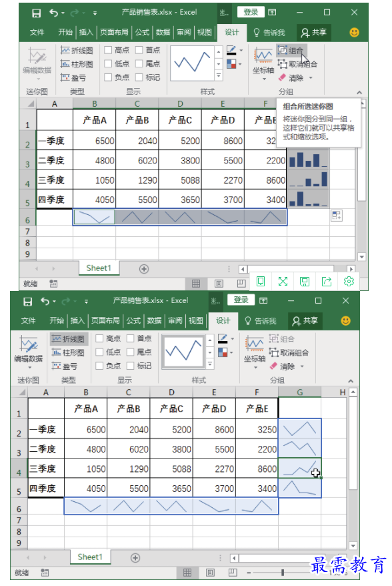Click zoom slider handle in bottom status bar
The image size is (392, 586).
pos(283,573)
